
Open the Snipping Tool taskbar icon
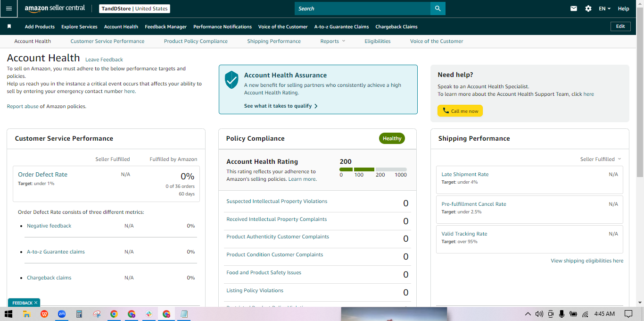(x=97, y=314)
